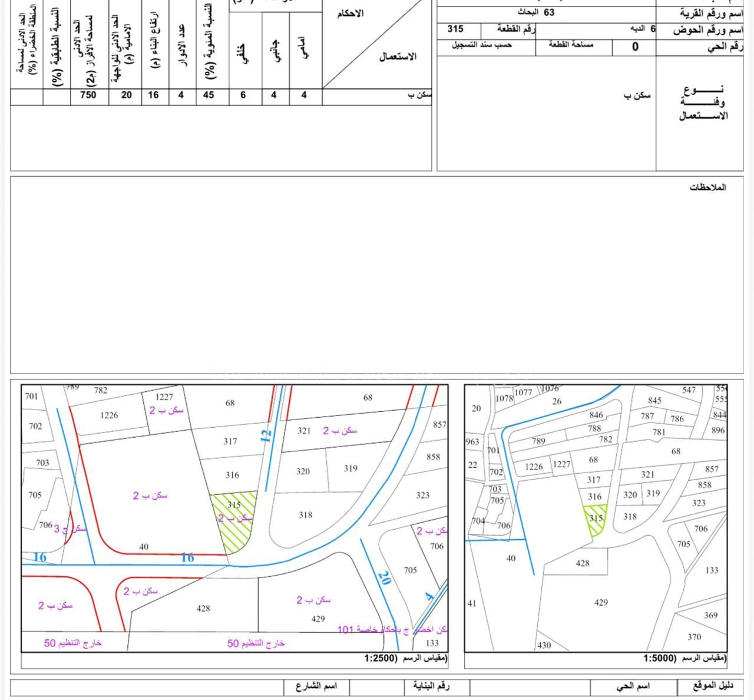
Task: Click parcel 896 in the 1:5000 map
Action: coord(718,430)
